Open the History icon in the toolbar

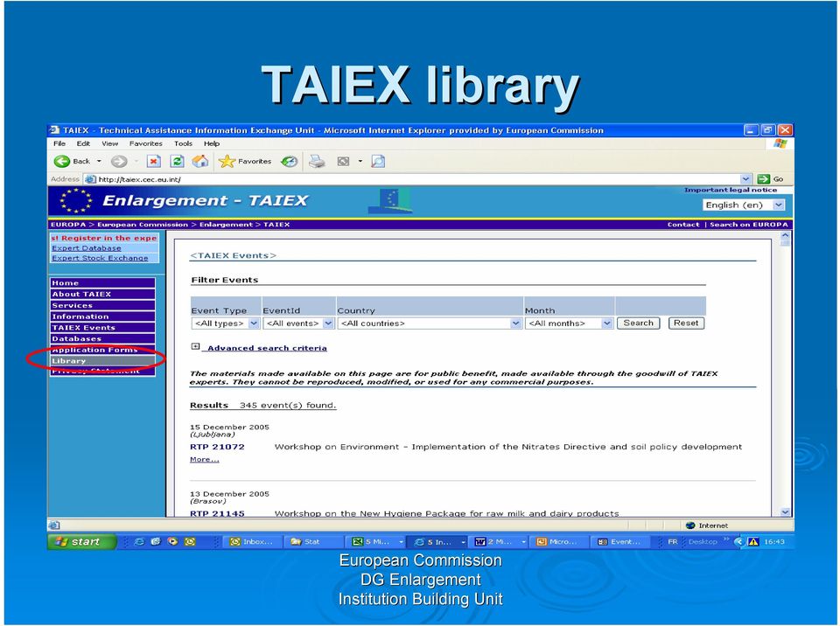pos(290,161)
